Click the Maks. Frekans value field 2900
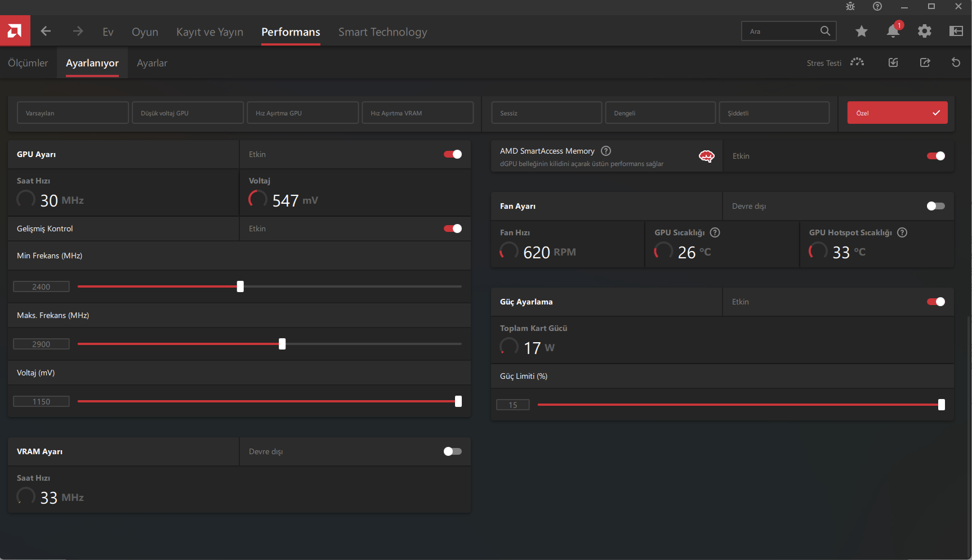This screenshot has height=560, width=972. point(41,344)
